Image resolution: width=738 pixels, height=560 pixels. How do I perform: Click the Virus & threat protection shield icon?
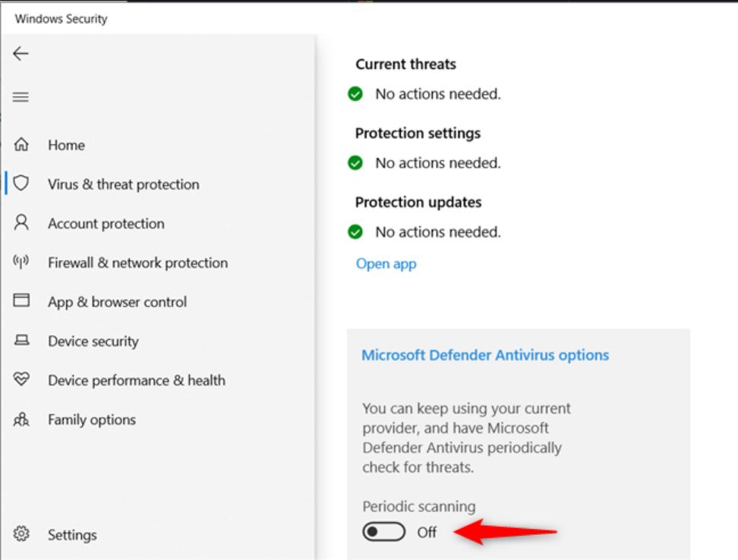click(21, 184)
